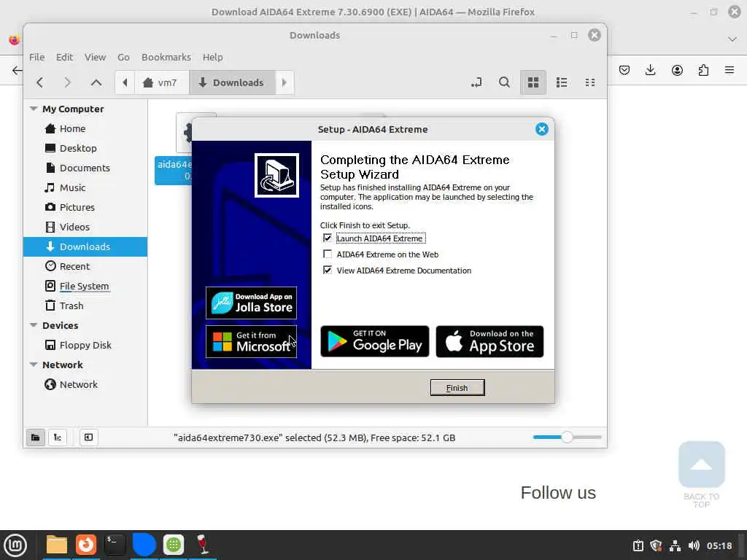Click Firefox list all tabs chevron
The width and height of the screenshot is (747, 560).
pyautogui.click(x=732, y=39)
